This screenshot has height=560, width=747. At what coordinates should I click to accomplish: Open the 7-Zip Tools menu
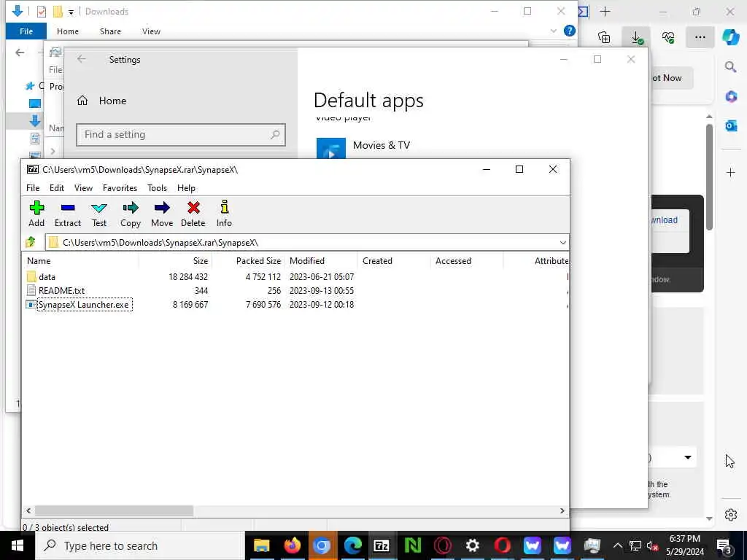(x=158, y=188)
